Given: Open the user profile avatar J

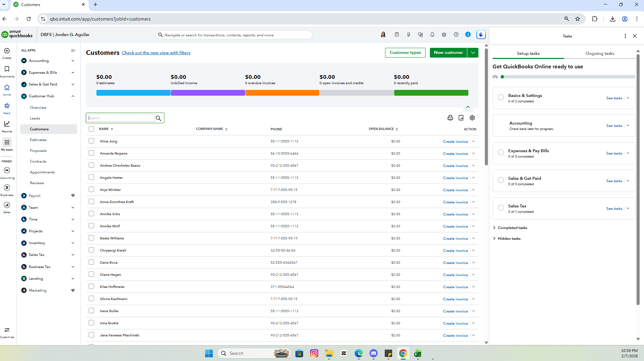Looking at the screenshot, I should tap(468, 35).
